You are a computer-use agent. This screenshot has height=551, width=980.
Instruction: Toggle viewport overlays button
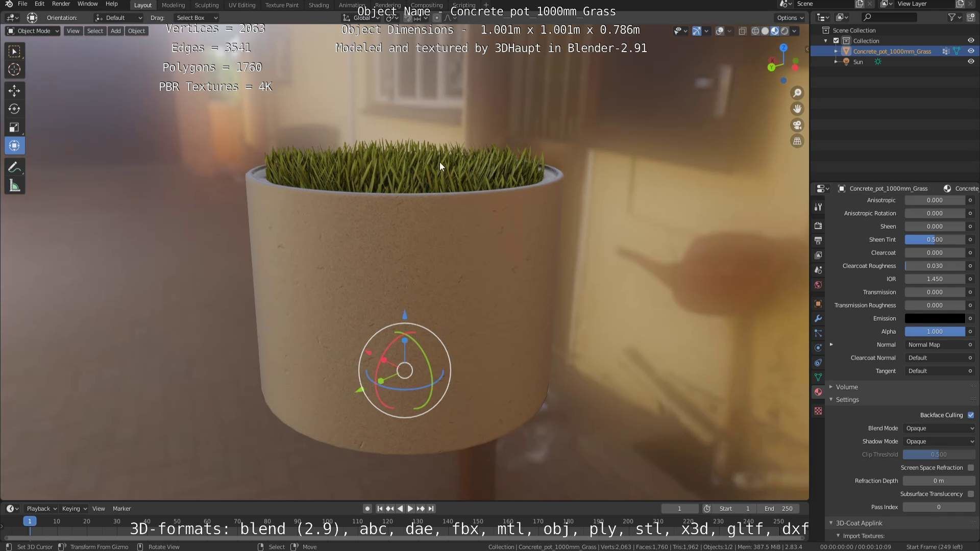(720, 31)
